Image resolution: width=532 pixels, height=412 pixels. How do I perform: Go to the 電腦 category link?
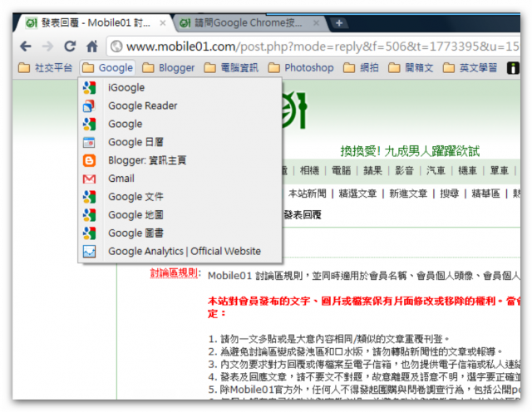click(x=341, y=170)
